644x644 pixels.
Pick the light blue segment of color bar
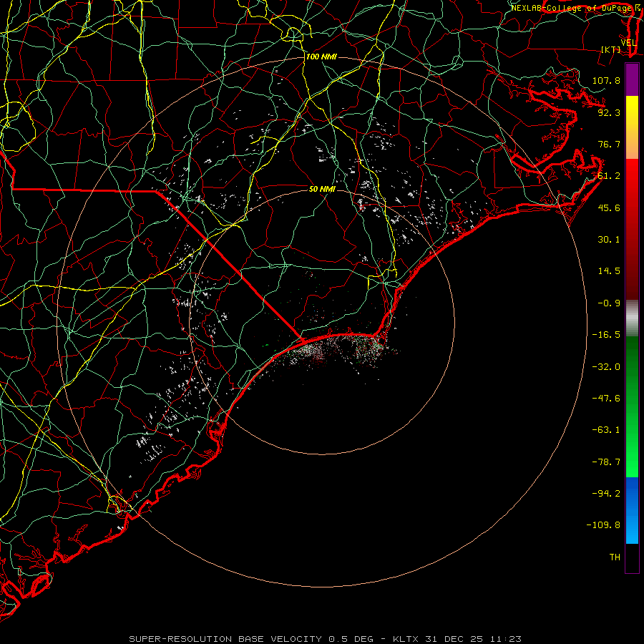[x=632, y=530]
